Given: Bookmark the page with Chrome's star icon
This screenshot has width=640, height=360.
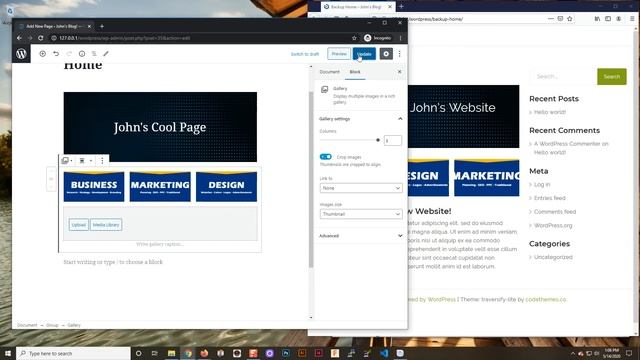Looking at the screenshot, I should [354, 38].
